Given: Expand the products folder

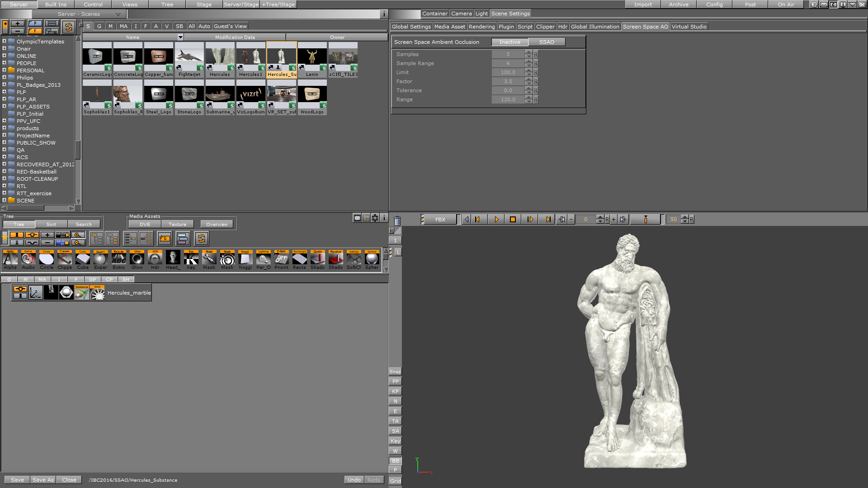Looking at the screenshot, I should coord(4,128).
